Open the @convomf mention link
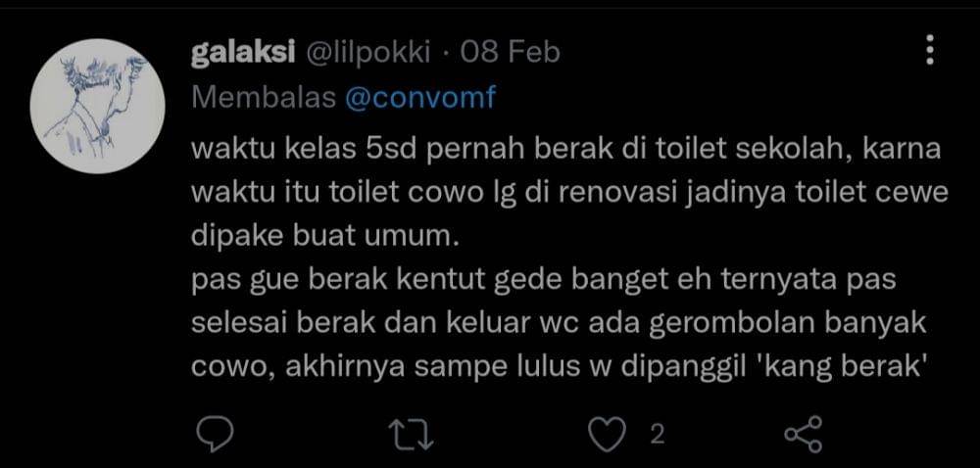This screenshot has width=980, height=468. [x=422, y=97]
